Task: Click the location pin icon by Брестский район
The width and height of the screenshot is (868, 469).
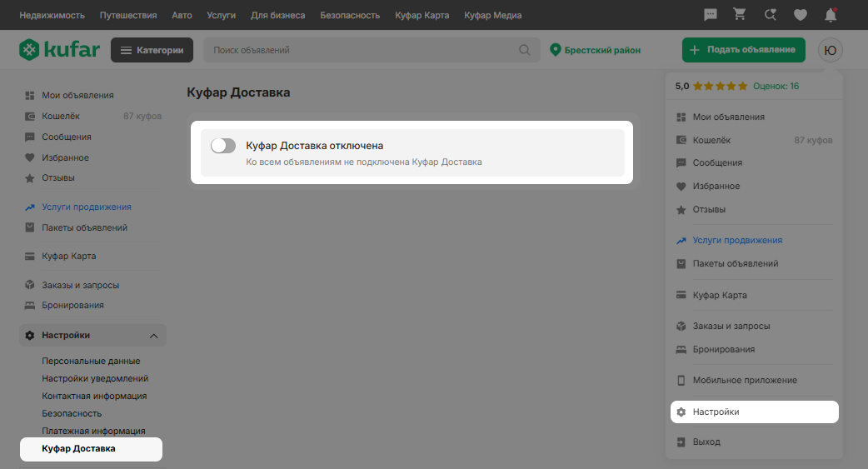Action: click(x=556, y=50)
